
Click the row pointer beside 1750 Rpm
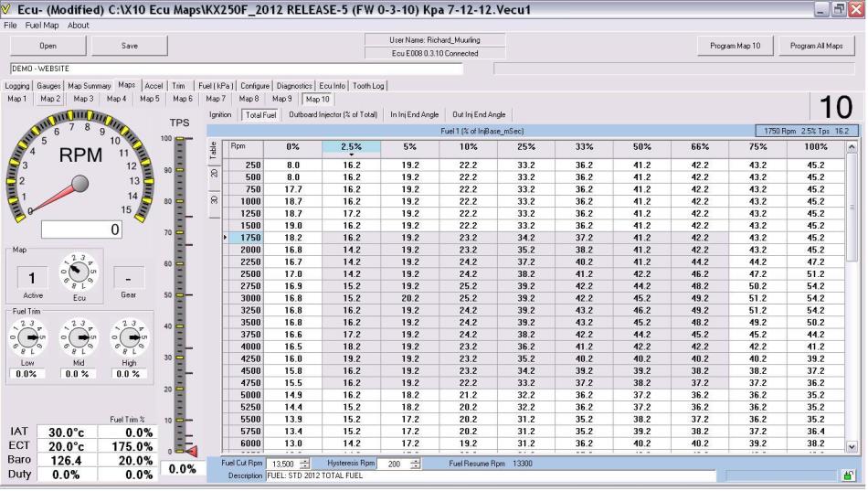226,237
